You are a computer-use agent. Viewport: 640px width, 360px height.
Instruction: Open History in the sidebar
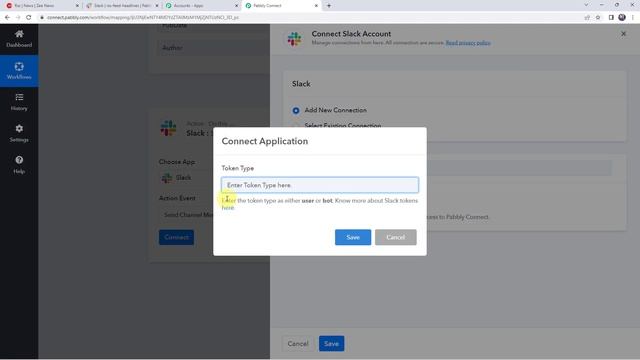pos(19,102)
